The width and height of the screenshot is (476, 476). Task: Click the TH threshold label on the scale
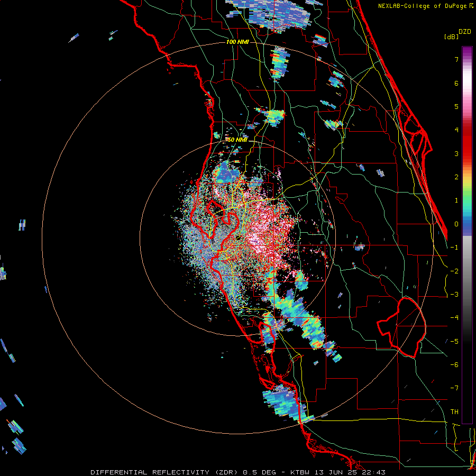(454, 412)
